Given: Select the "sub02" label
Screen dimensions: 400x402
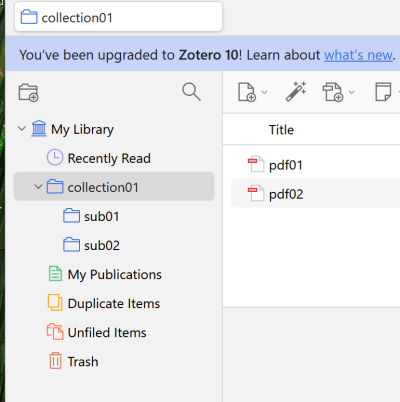Looking at the screenshot, I should coord(102,246).
